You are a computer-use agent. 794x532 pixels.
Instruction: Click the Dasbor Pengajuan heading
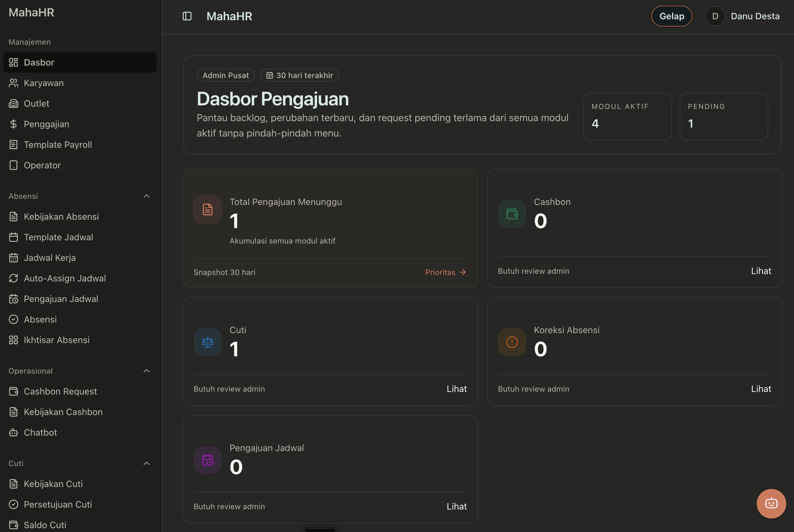pos(273,99)
